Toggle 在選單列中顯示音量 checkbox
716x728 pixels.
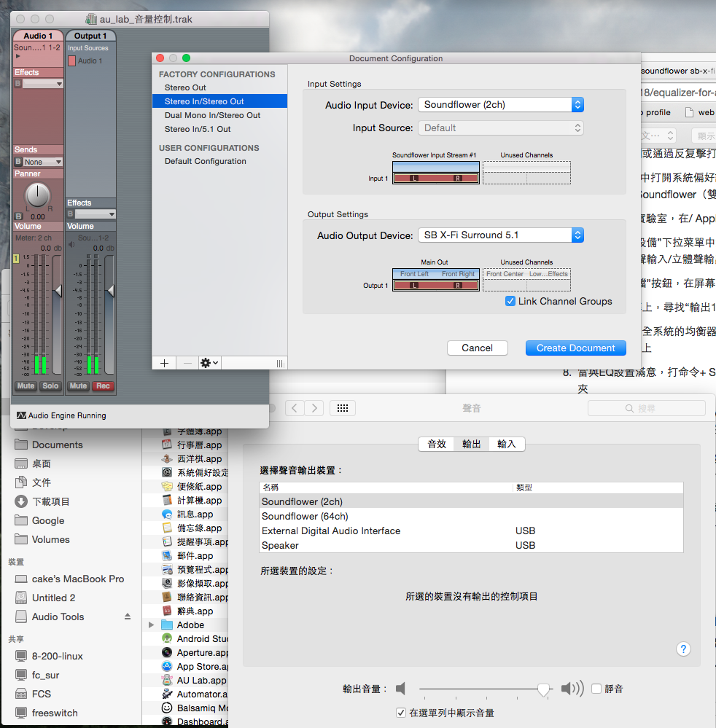[400, 713]
